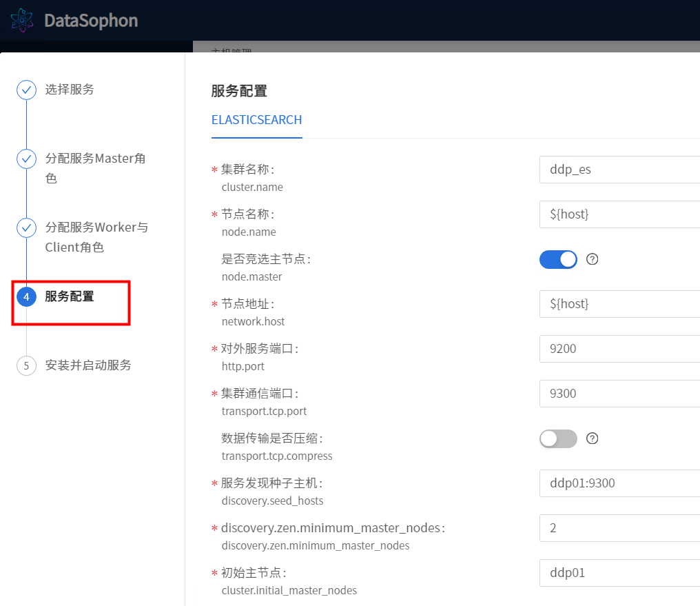The width and height of the screenshot is (700, 606).
Task: Click the node.name subtitle text
Action: click(x=249, y=232)
